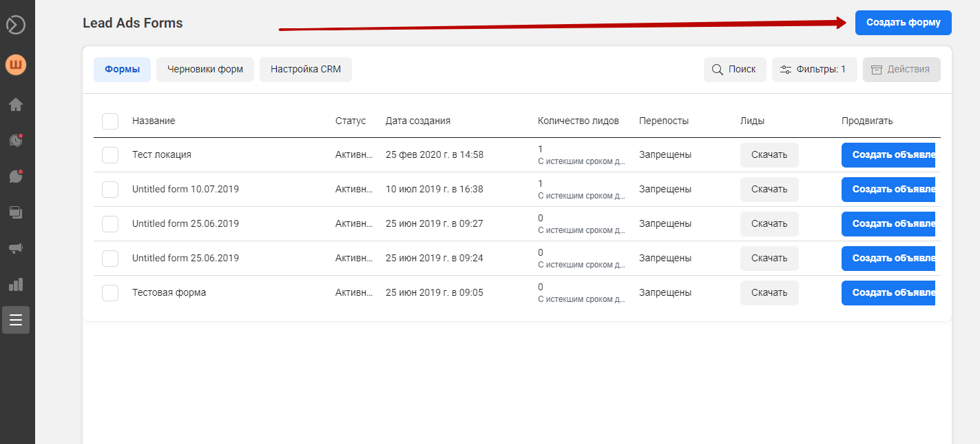Click the Статус column header
980x444 pixels.
pos(351,121)
